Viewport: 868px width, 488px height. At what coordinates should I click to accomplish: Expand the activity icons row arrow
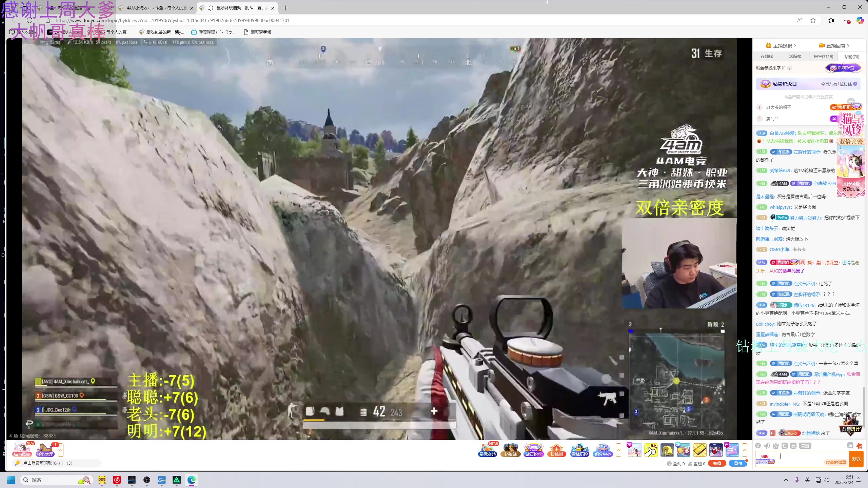618,450
